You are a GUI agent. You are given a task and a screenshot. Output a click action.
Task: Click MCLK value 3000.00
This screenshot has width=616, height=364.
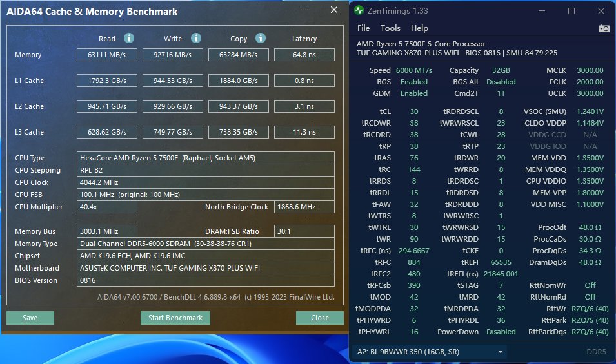click(x=590, y=70)
